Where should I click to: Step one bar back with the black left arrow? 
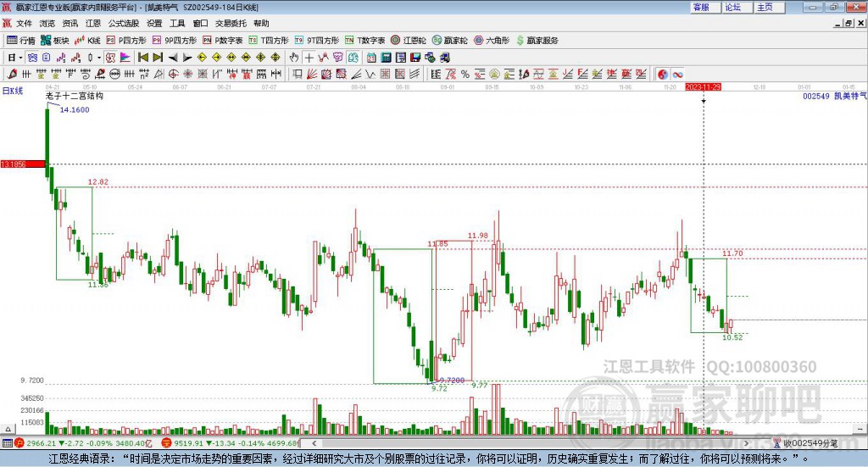coord(173,58)
